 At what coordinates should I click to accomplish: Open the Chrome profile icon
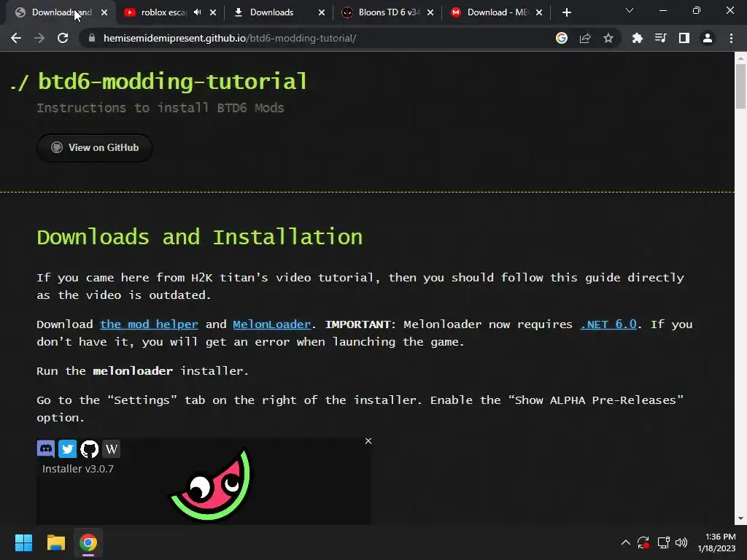point(708,38)
